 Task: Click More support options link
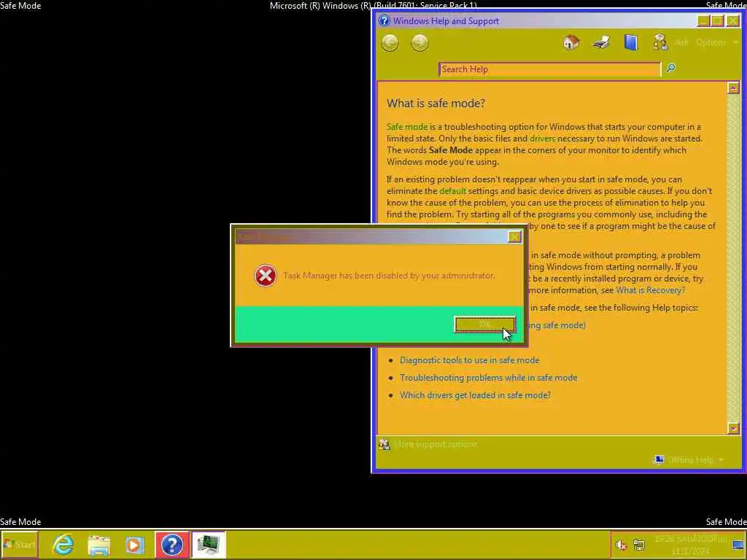point(436,444)
